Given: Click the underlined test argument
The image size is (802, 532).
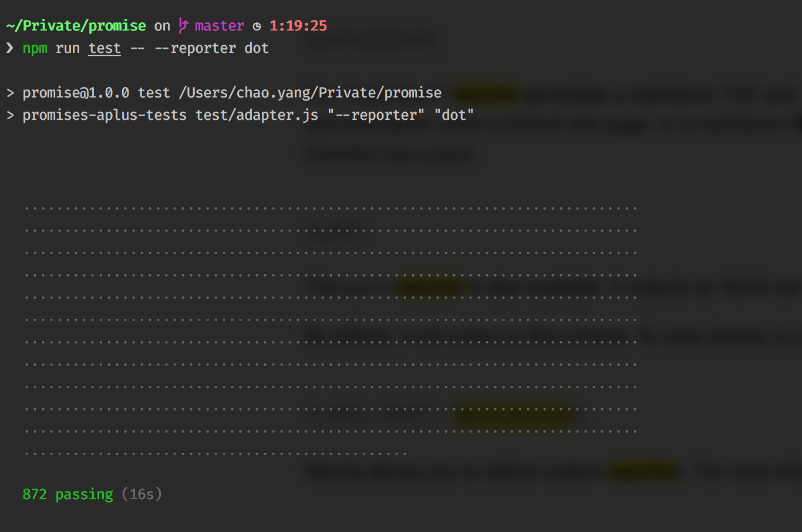Looking at the screenshot, I should (105, 48).
